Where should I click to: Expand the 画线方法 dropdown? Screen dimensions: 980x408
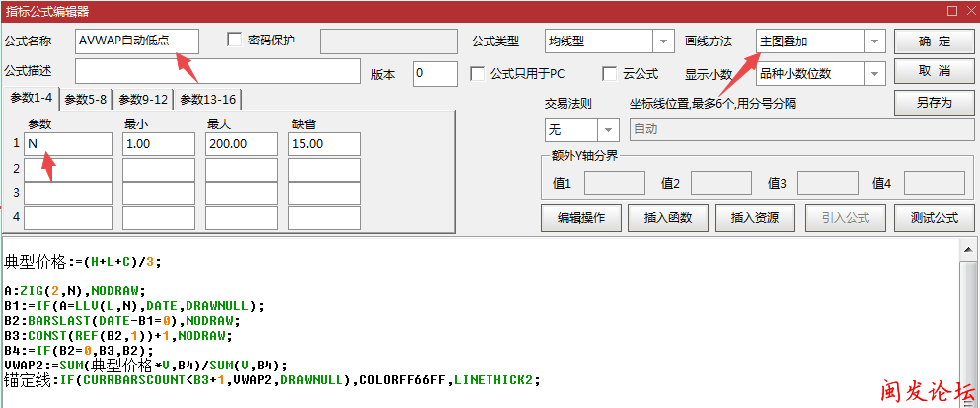(874, 41)
